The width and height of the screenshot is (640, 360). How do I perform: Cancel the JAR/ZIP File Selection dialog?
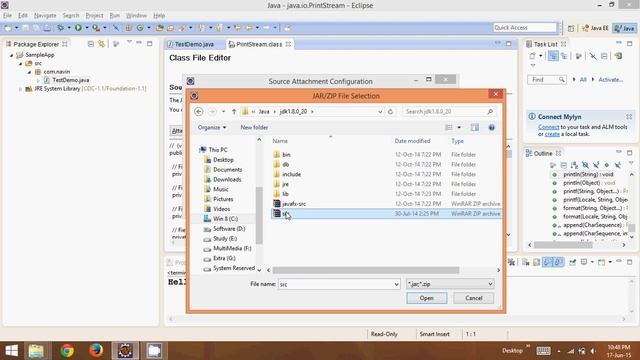[473, 298]
